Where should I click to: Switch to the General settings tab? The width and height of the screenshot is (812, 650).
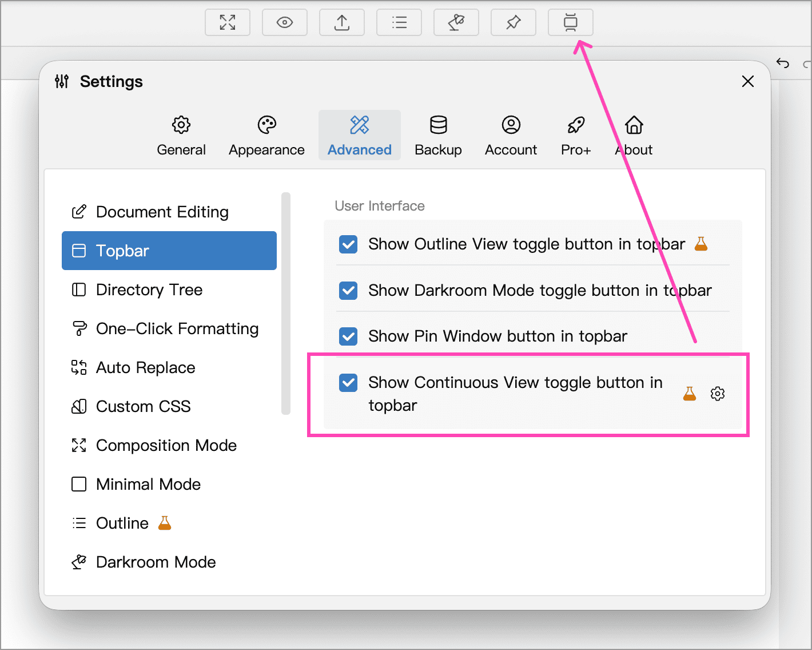181,136
